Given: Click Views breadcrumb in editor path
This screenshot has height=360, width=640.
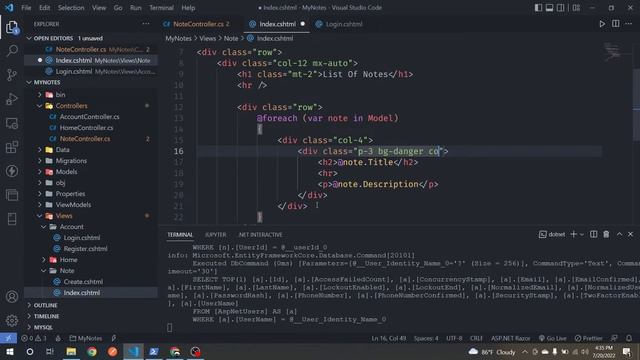Looking at the screenshot, I should (207, 38).
